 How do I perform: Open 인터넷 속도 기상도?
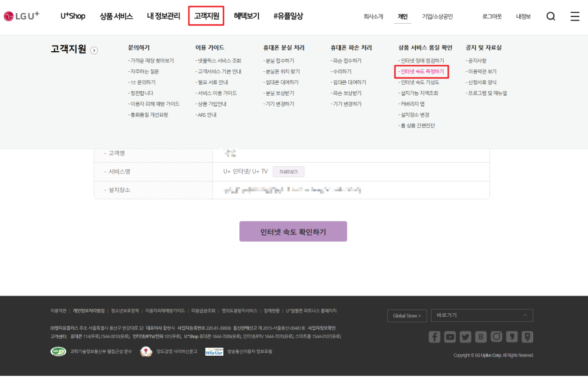(419, 83)
